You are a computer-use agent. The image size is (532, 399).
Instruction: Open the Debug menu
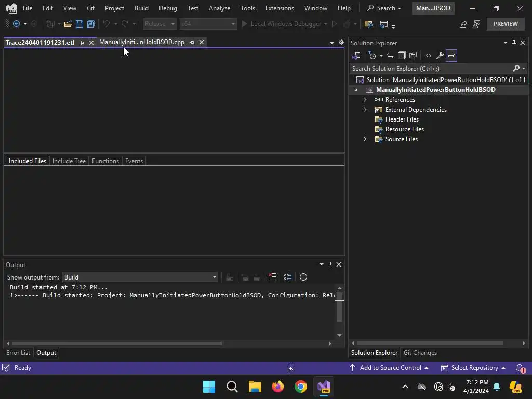pos(168,8)
